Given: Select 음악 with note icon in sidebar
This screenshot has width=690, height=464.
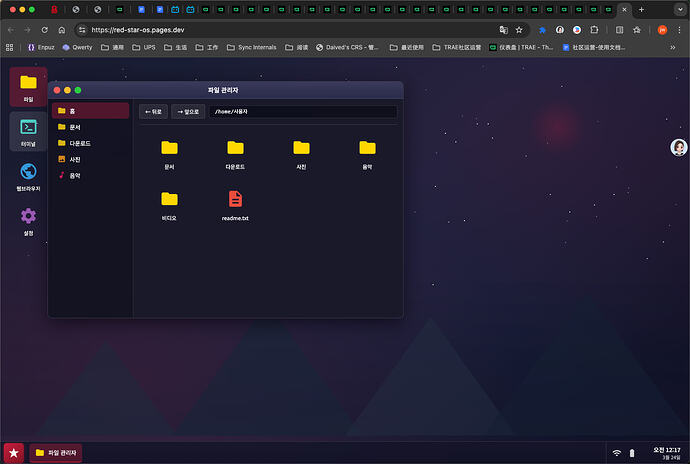Looking at the screenshot, I should [91, 175].
